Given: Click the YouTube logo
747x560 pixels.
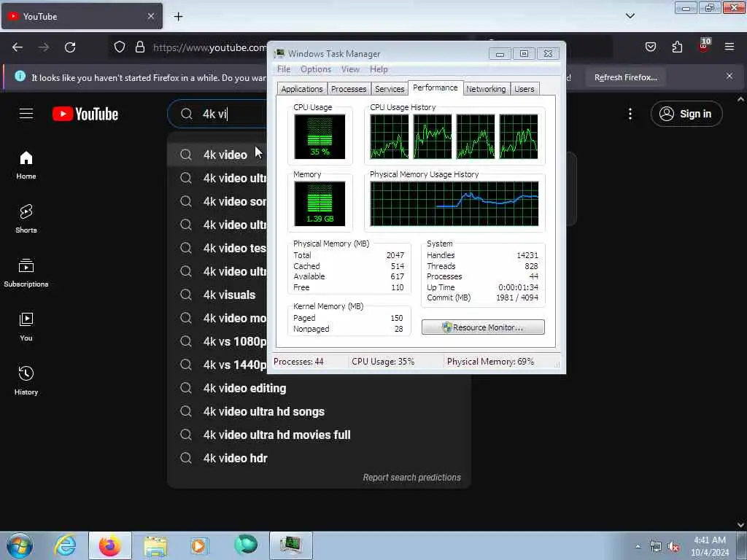Looking at the screenshot, I should click(85, 114).
